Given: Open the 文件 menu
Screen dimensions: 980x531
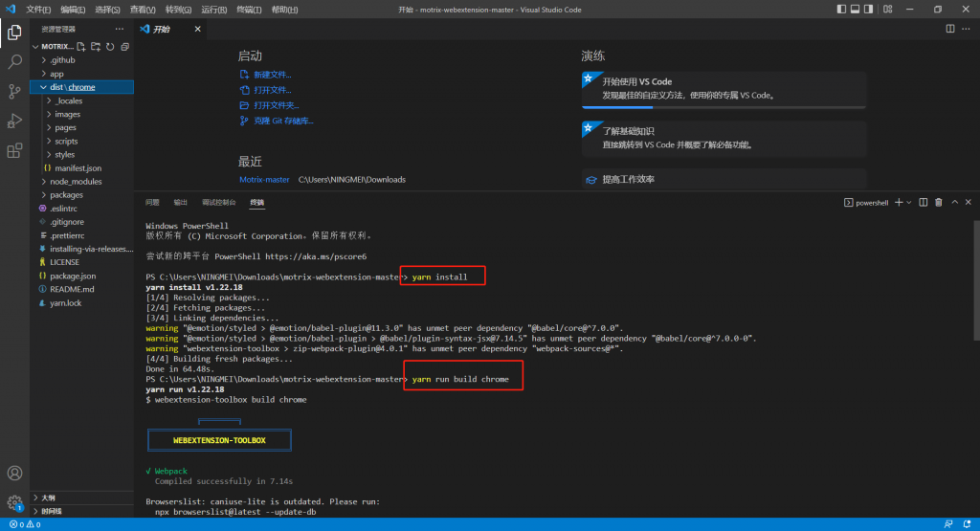Looking at the screenshot, I should click(38, 10).
